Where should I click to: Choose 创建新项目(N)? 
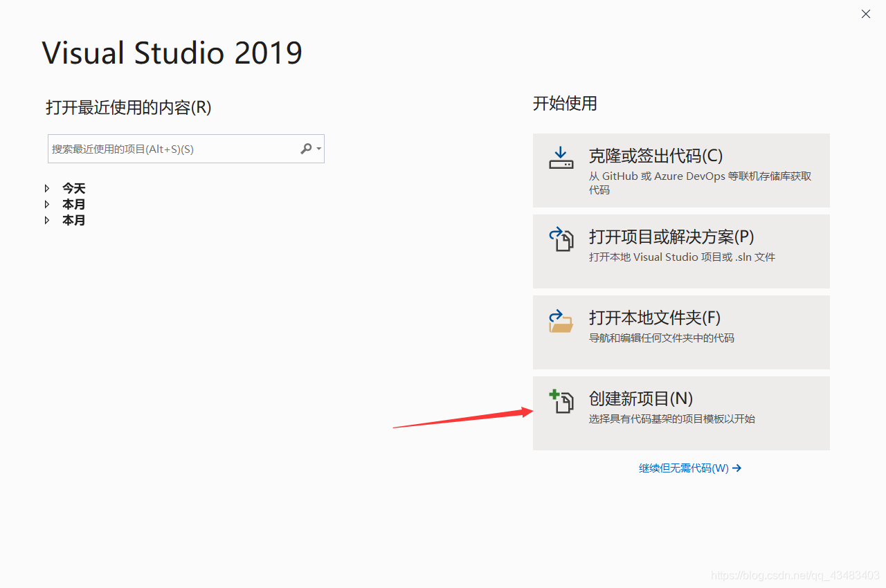[x=681, y=413]
